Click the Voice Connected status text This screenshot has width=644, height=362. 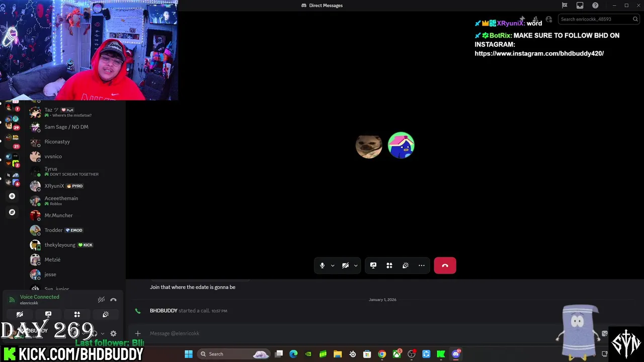40,297
